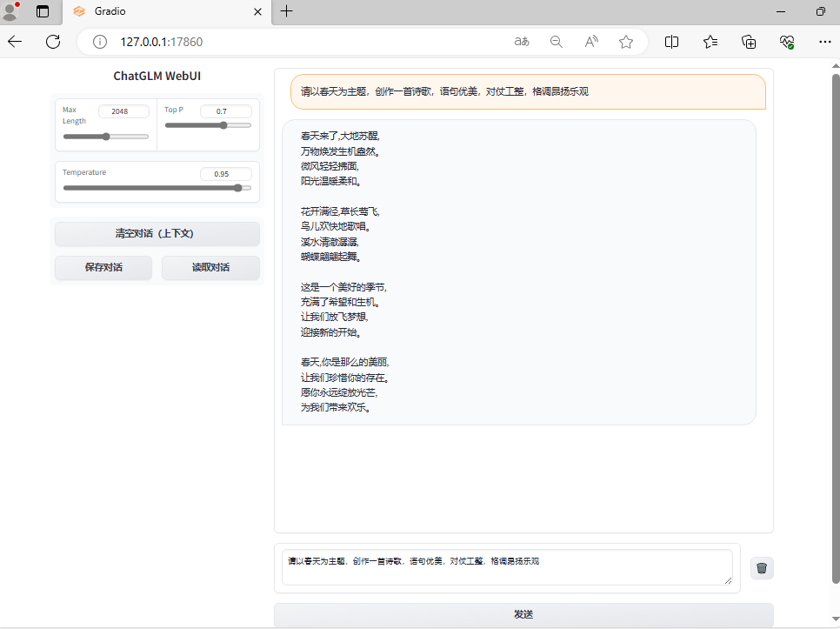840x629 pixels.
Task: Reload the page with refresh icon
Action: point(53,42)
